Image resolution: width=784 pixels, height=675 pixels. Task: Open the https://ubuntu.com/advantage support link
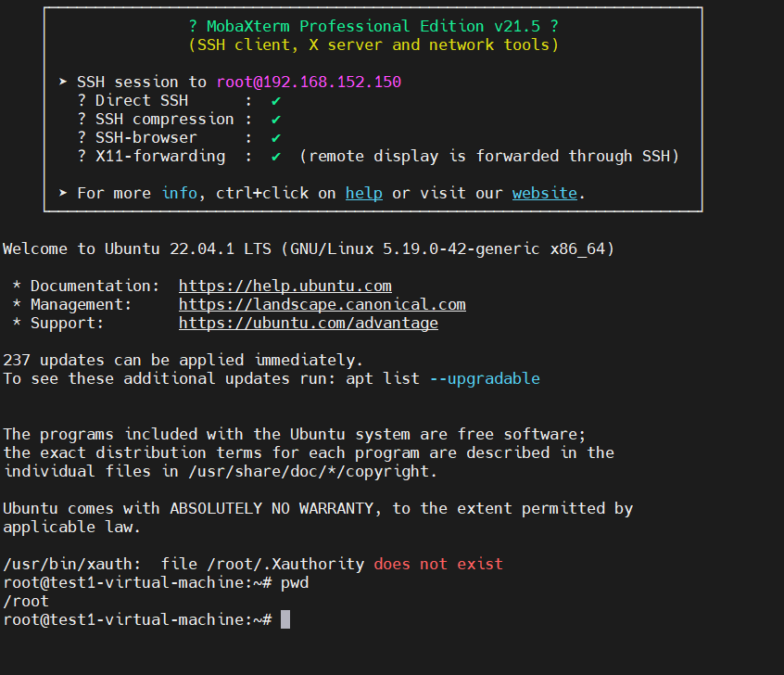[308, 323]
